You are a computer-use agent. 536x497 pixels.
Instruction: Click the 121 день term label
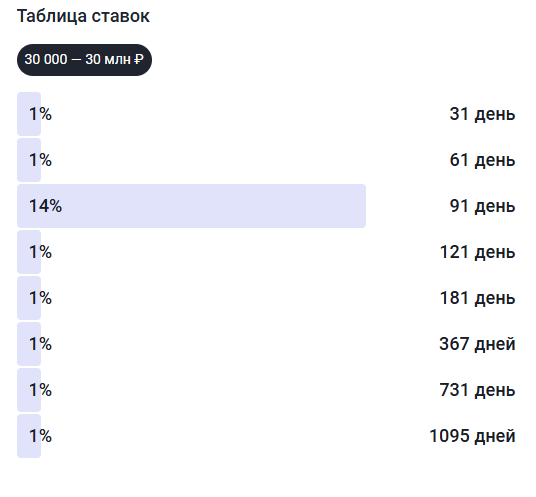tap(478, 252)
